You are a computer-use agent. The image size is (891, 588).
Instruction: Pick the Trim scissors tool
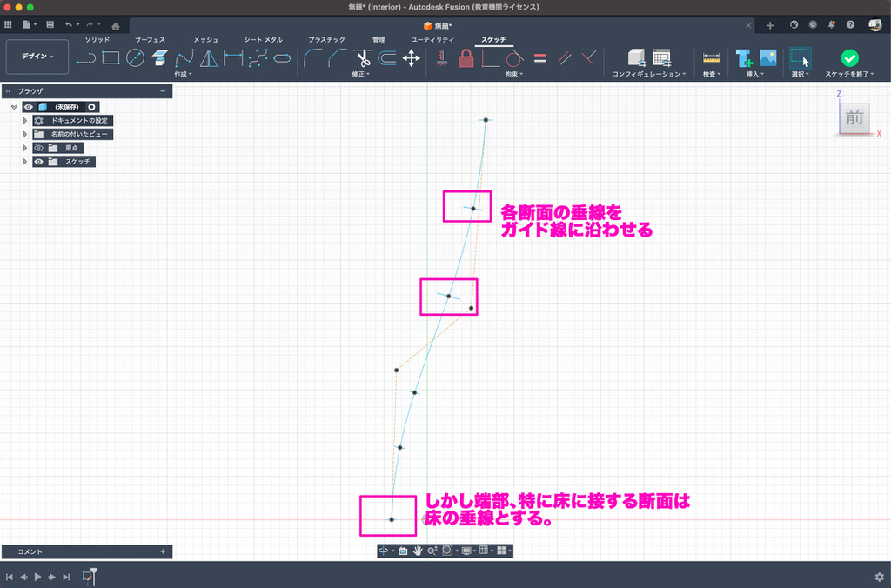363,58
